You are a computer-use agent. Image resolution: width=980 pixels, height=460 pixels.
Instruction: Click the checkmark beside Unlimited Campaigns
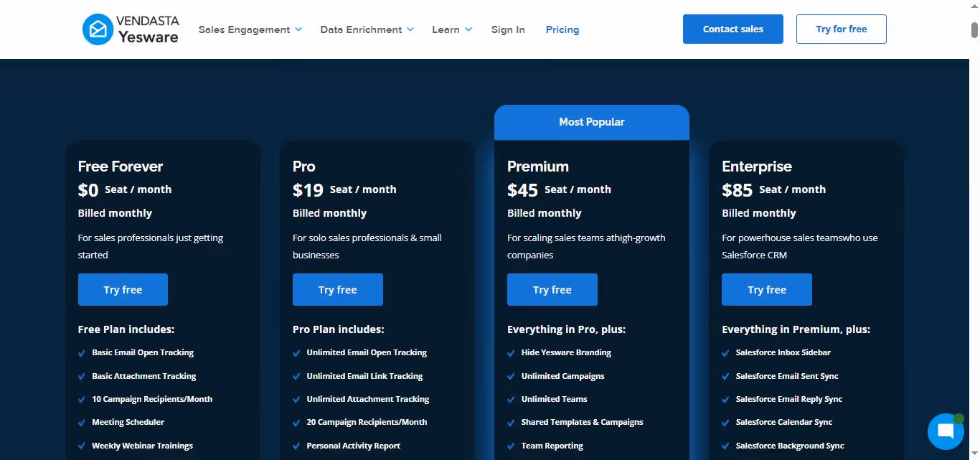point(511,376)
